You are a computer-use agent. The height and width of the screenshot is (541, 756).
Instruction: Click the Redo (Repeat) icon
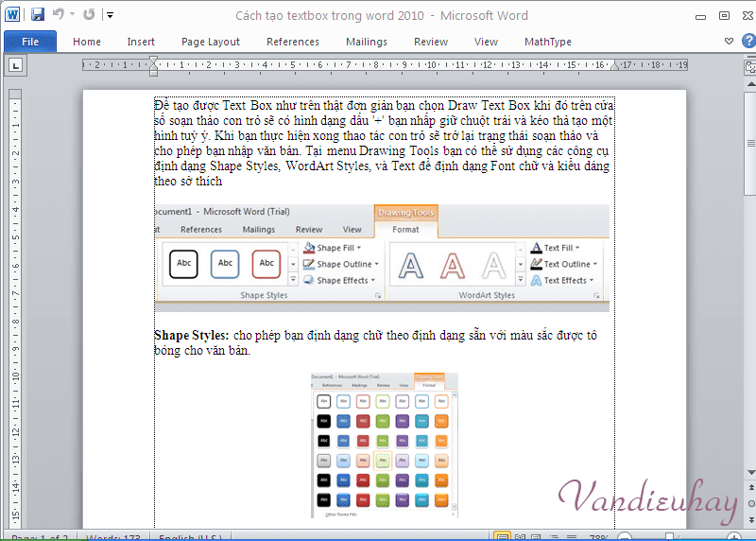89,14
